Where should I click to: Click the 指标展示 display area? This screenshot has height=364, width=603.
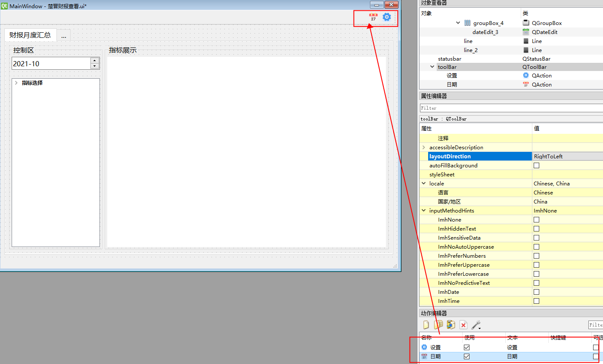pos(246,152)
